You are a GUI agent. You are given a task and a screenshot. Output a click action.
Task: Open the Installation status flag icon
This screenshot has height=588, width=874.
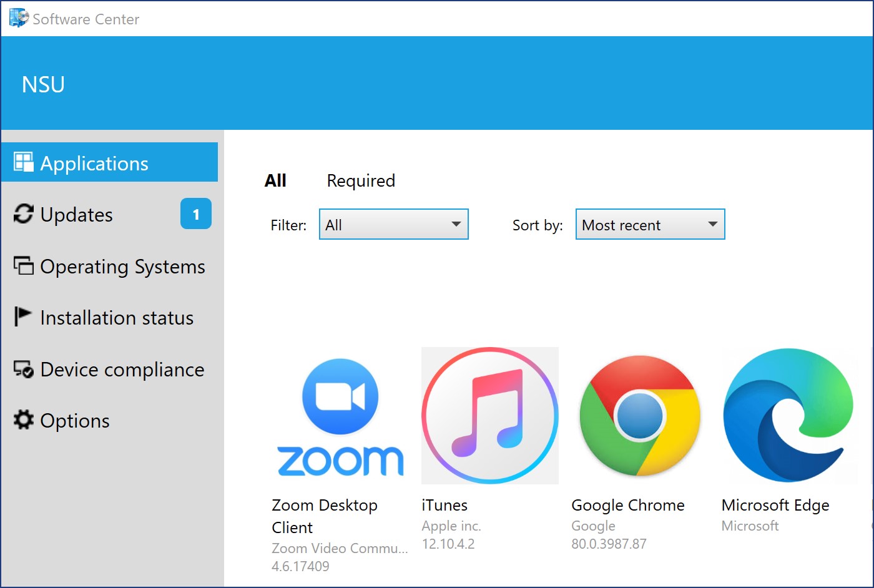point(21,317)
